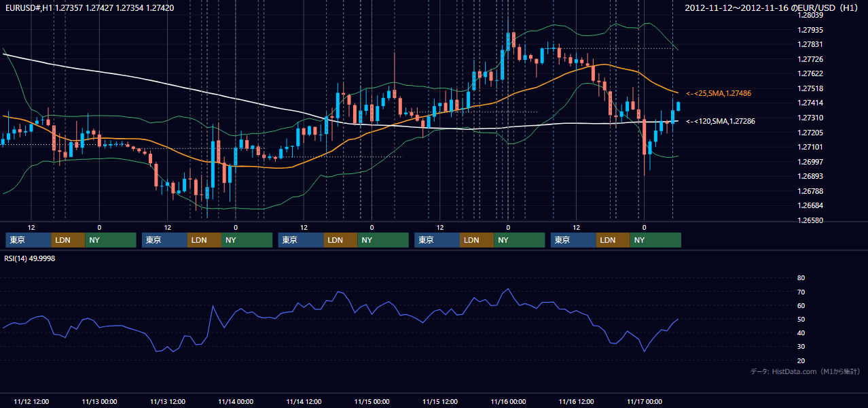Click price axis label 1.28039
The image size is (868, 408).
click(x=811, y=15)
